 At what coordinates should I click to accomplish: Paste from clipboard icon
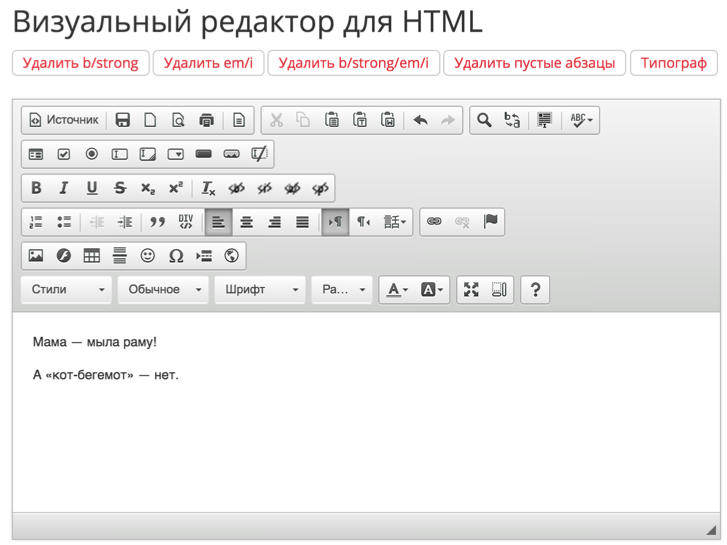pos(332,120)
